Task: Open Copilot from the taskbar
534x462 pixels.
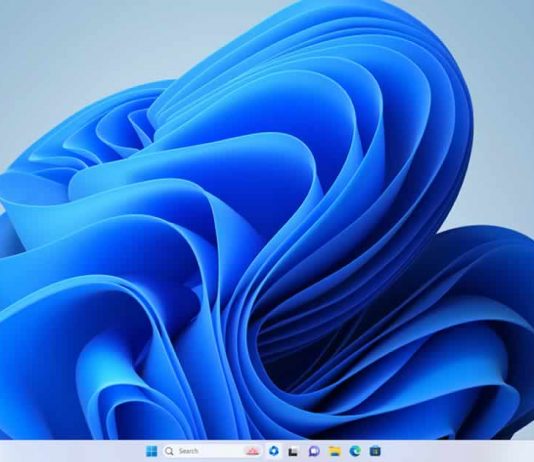Action: tap(273, 451)
